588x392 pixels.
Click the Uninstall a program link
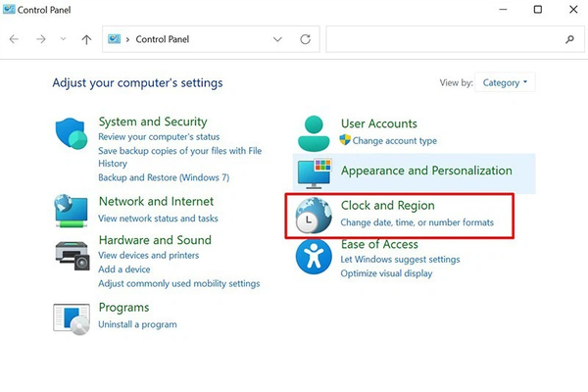pyautogui.click(x=137, y=324)
